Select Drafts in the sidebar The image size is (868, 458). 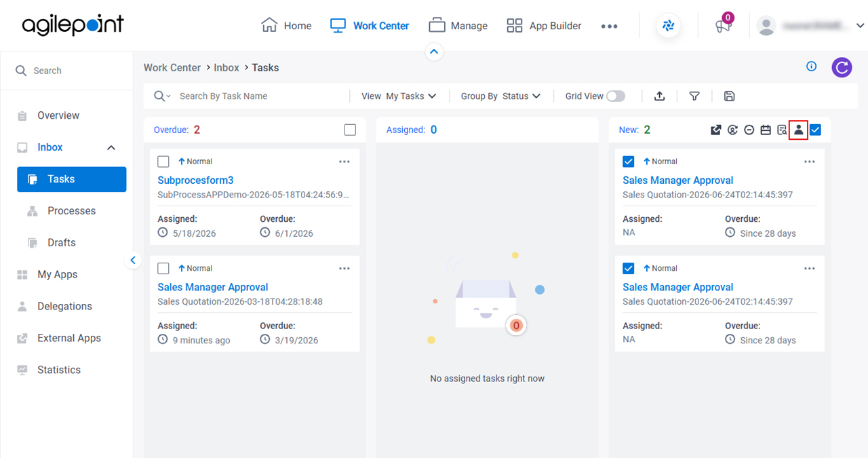coord(61,243)
